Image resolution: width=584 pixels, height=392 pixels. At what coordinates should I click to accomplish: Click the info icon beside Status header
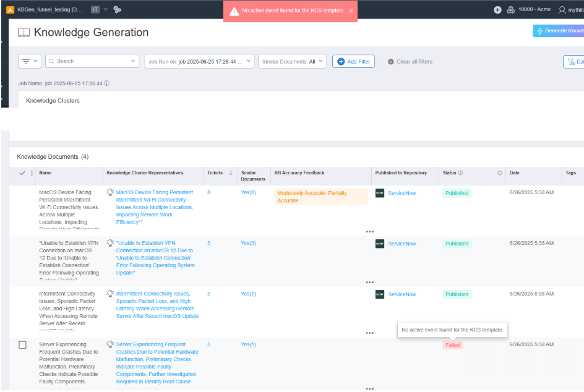click(x=460, y=173)
